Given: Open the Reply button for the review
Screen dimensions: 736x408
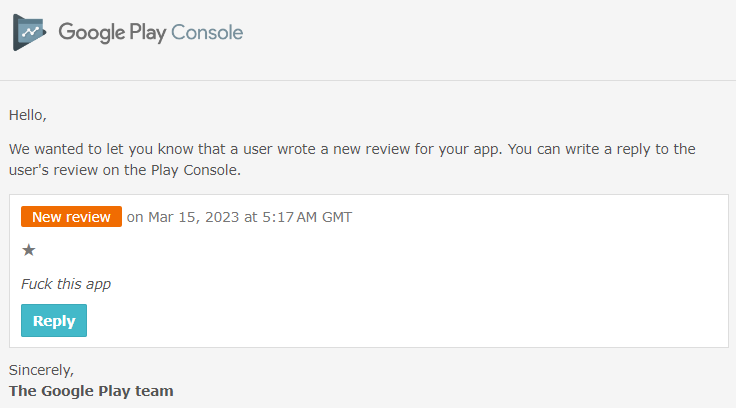Looking at the screenshot, I should coord(54,321).
